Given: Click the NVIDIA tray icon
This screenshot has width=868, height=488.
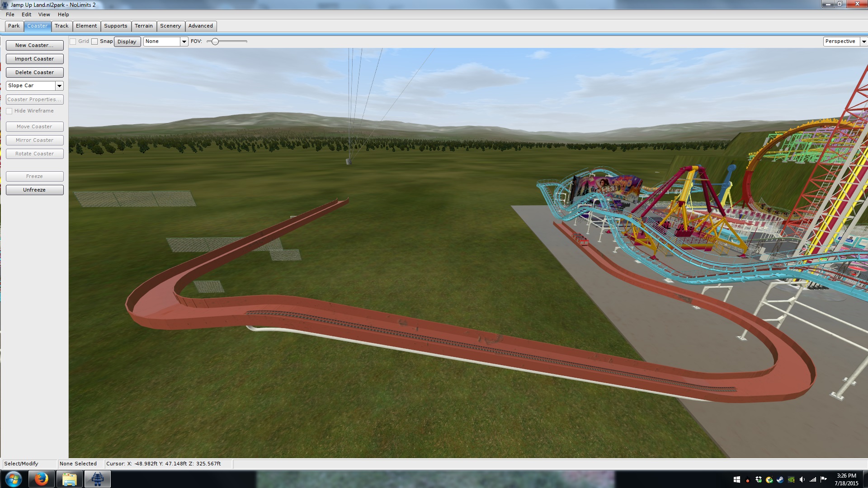Looking at the screenshot, I should [791, 480].
